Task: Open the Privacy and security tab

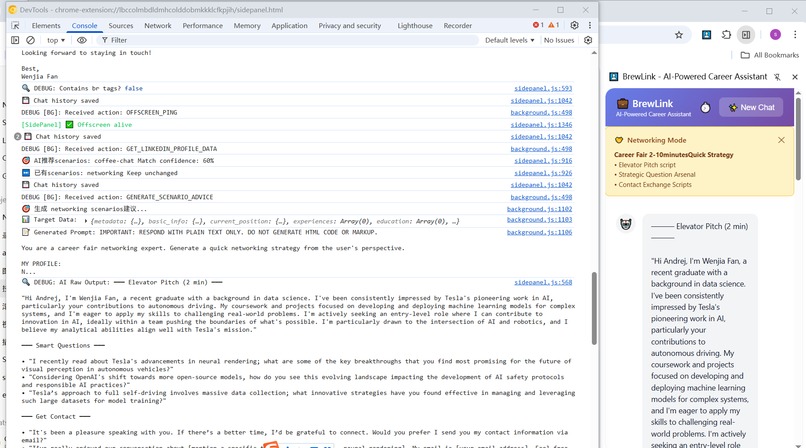Action: point(350,25)
